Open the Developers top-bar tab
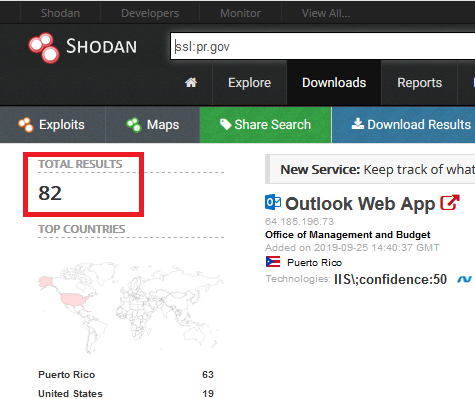475x399 pixels. (150, 13)
